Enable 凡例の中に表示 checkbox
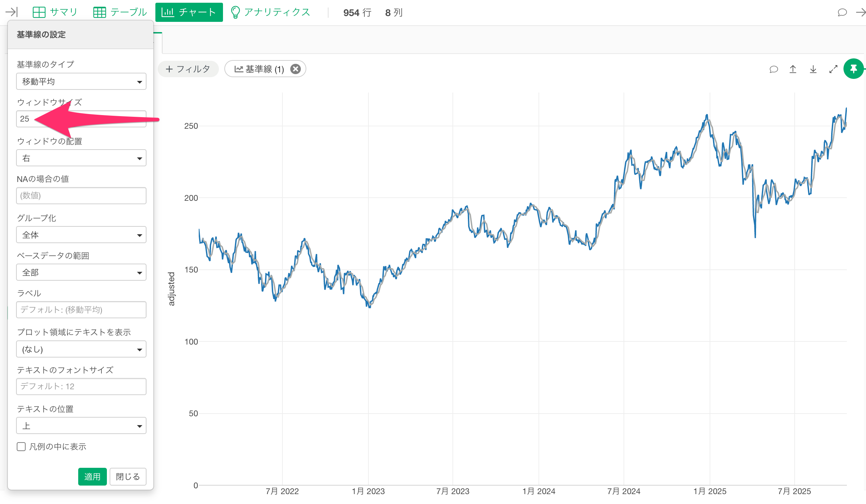 click(x=21, y=446)
